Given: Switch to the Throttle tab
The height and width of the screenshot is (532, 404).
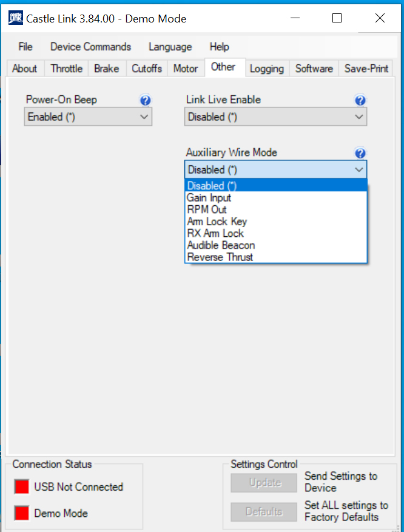Looking at the screenshot, I should pos(66,69).
